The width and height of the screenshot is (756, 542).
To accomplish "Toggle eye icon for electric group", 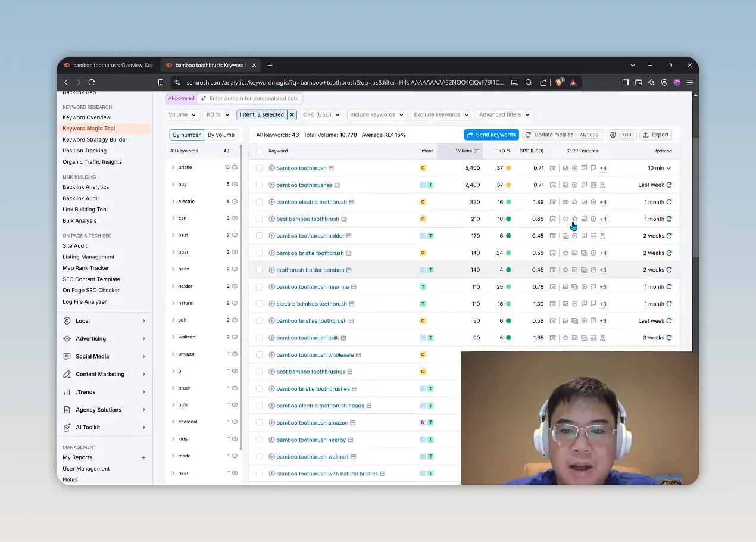I will (x=235, y=201).
